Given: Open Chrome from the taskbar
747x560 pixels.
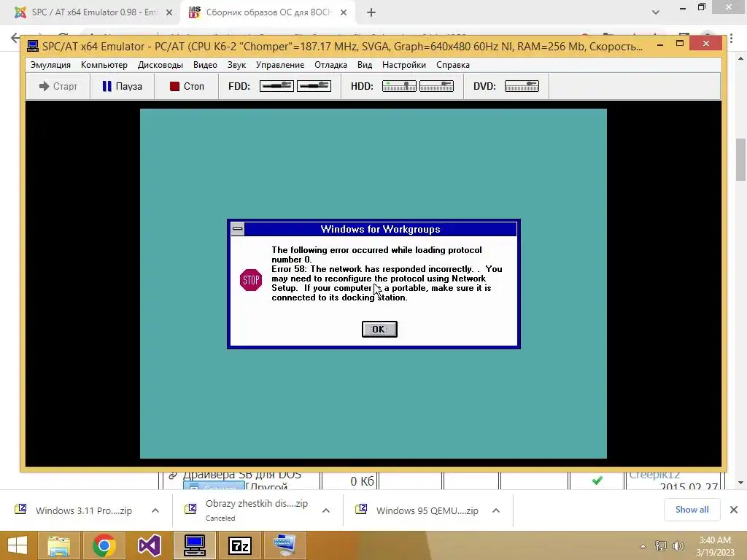Looking at the screenshot, I should click(x=104, y=545).
